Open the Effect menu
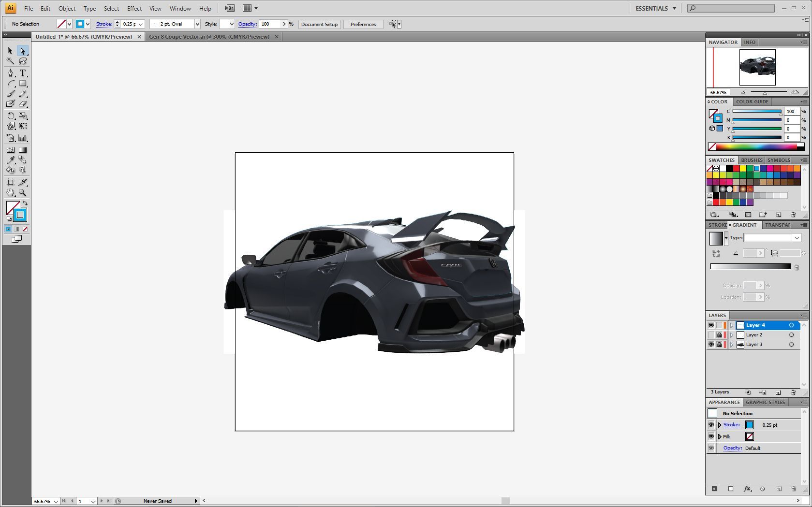812x507 pixels. coord(134,8)
